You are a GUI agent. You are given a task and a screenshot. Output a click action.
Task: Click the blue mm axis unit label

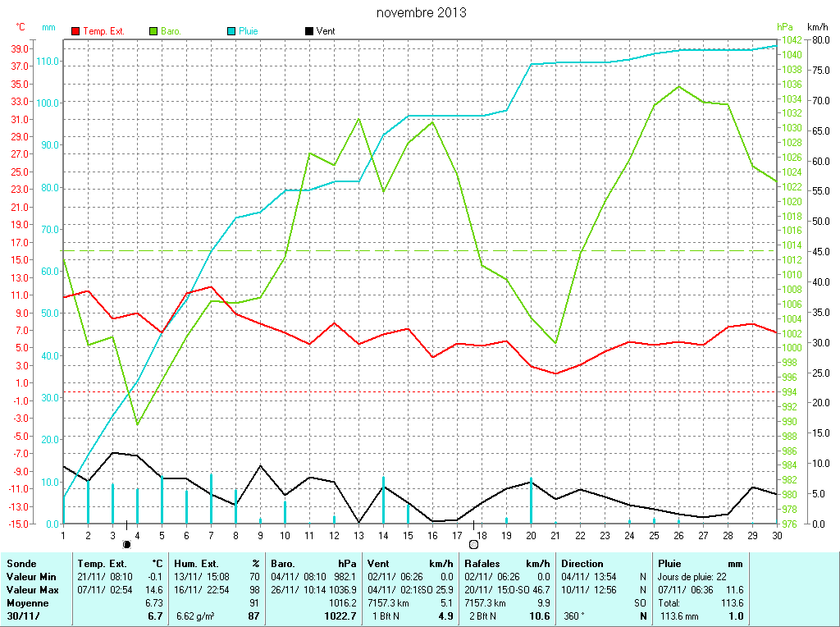(48, 27)
